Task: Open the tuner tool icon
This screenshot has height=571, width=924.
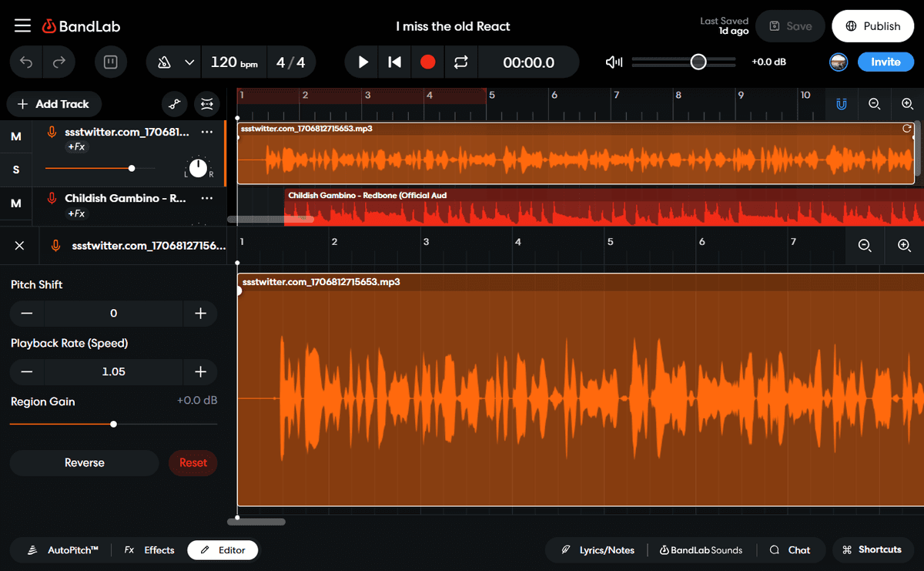Action: [111, 62]
